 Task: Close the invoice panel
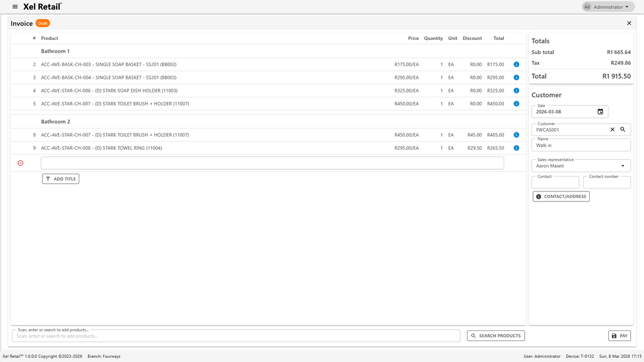(628, 23)
